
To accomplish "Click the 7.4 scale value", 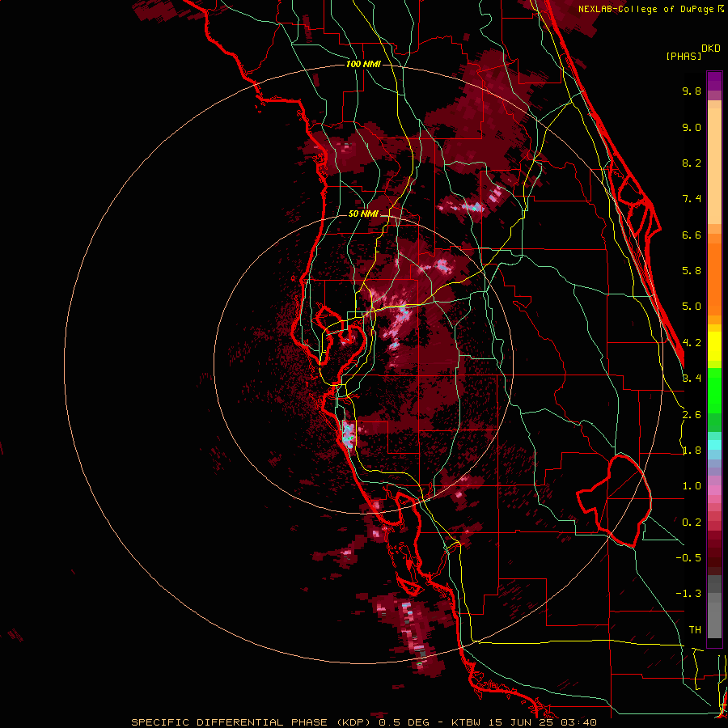I will pos(692,199).
